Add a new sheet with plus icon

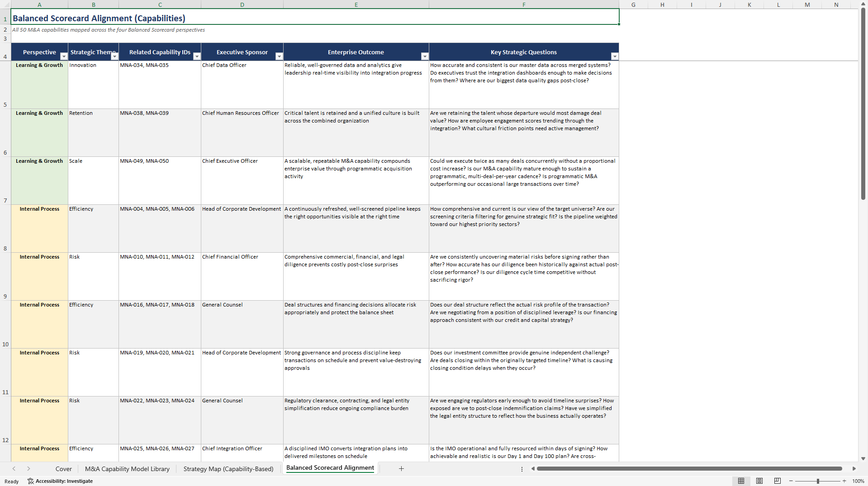tap(401, 469)
